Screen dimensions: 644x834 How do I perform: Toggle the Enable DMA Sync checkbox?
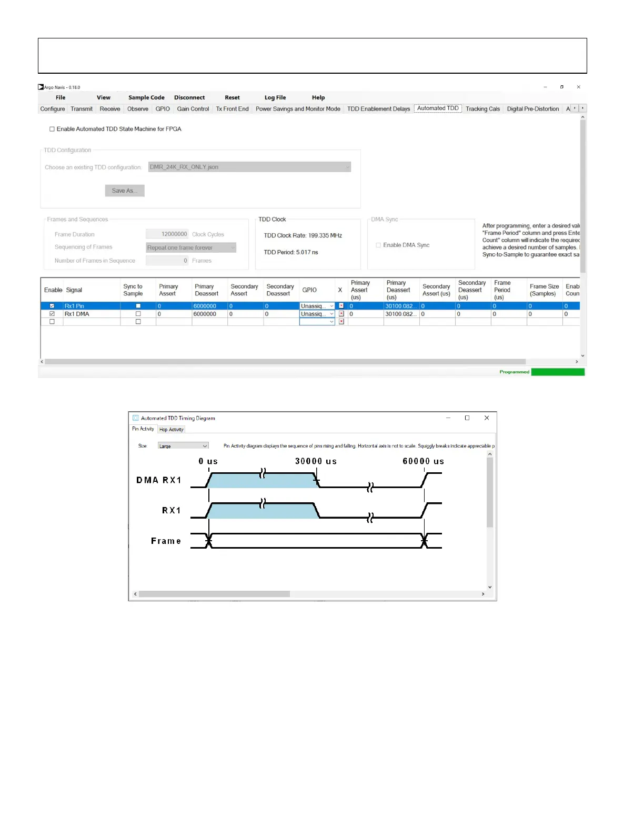[x=378, y=245]
